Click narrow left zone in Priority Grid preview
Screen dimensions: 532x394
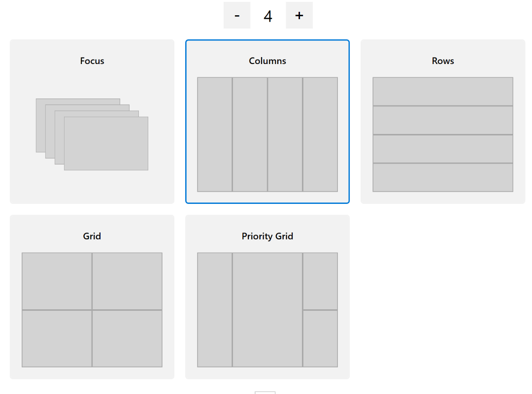pos(215,310)
